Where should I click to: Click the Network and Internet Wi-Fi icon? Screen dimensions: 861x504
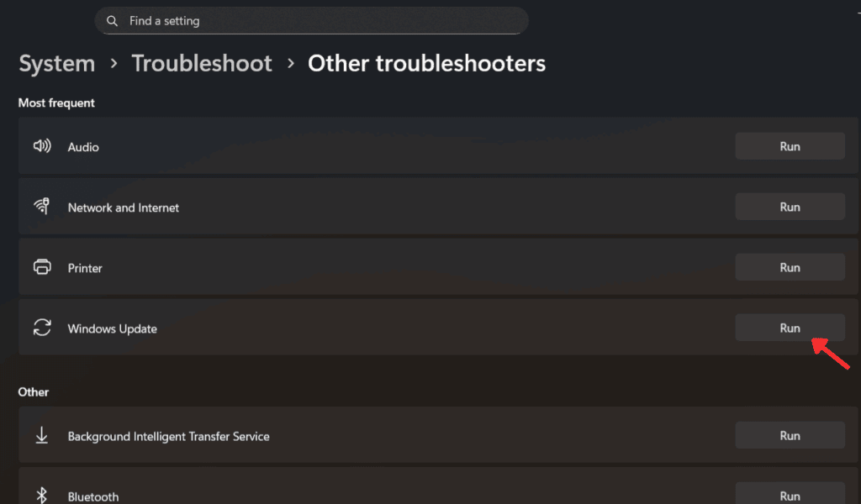pos(41,207)
